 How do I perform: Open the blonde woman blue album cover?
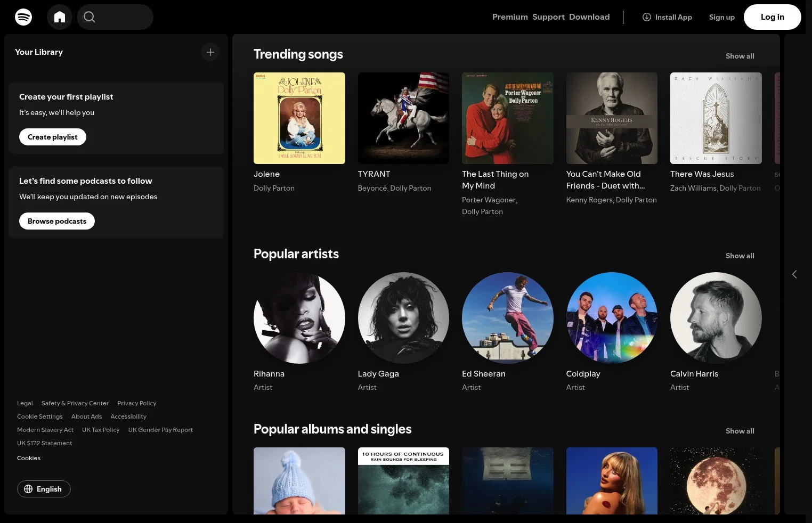pos(612,481)
